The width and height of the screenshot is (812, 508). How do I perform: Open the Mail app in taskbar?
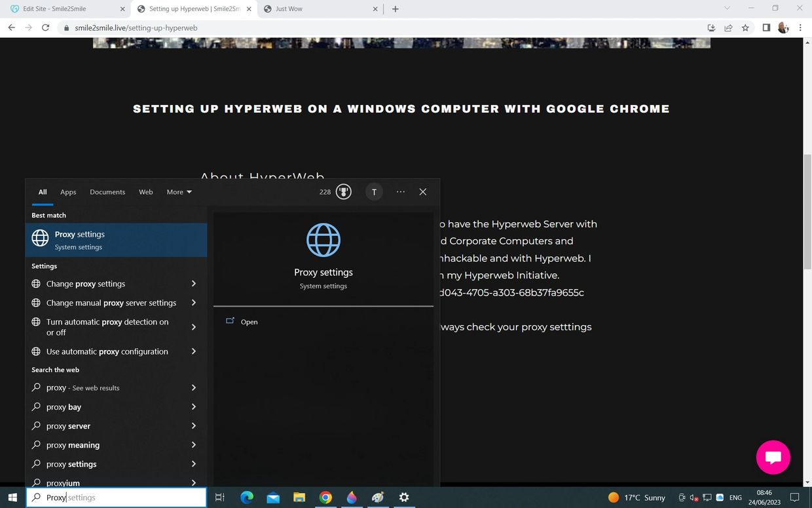coord(272,498)
